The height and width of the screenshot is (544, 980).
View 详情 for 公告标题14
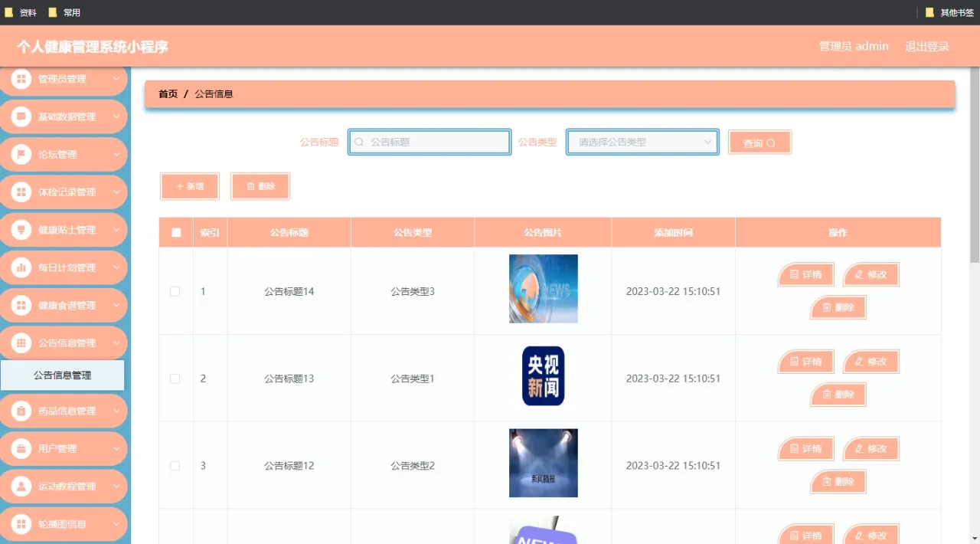tap(805, 274)
